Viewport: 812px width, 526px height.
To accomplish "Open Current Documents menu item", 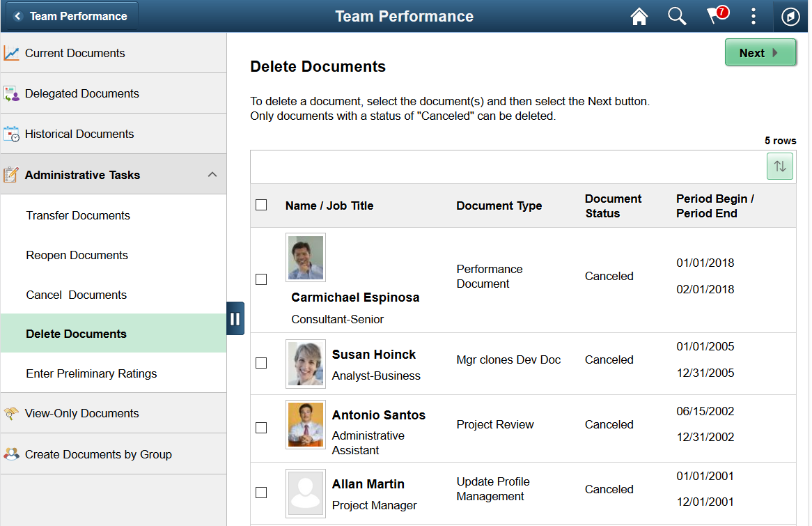I will click(114, 53).
